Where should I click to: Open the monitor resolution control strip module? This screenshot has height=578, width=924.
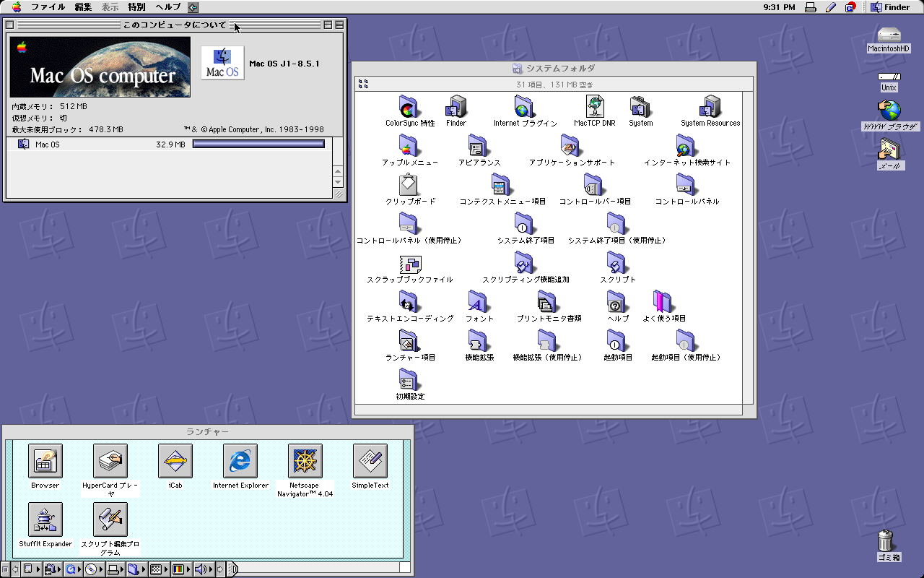click(159, 569)
